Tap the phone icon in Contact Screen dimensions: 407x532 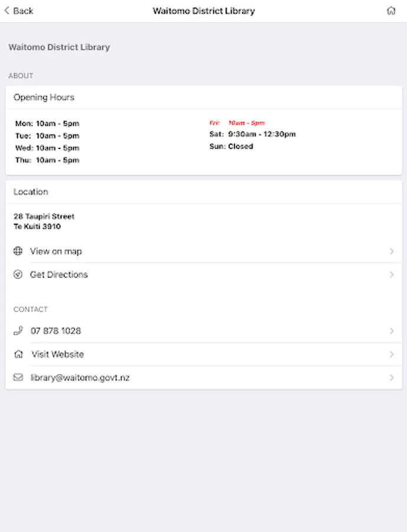tap(18, 330)
